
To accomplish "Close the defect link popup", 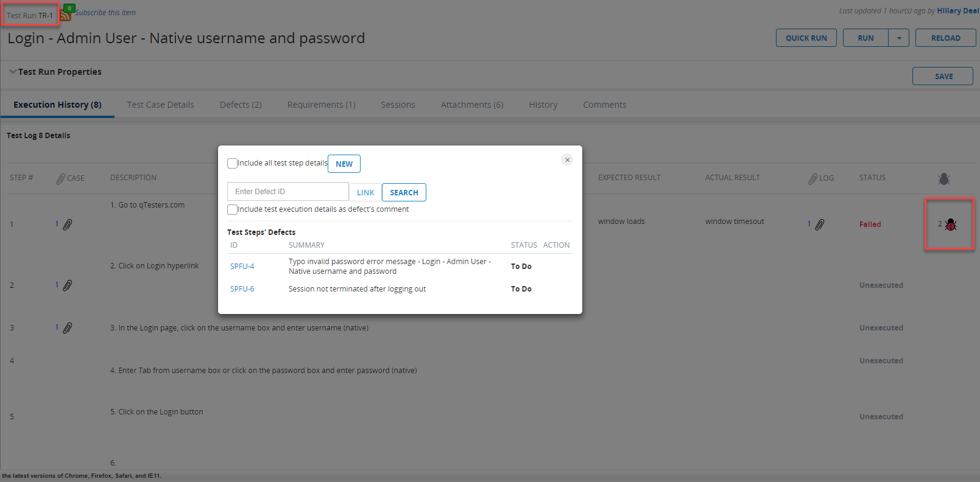I will pyautogui.click(x=567, y=160).
